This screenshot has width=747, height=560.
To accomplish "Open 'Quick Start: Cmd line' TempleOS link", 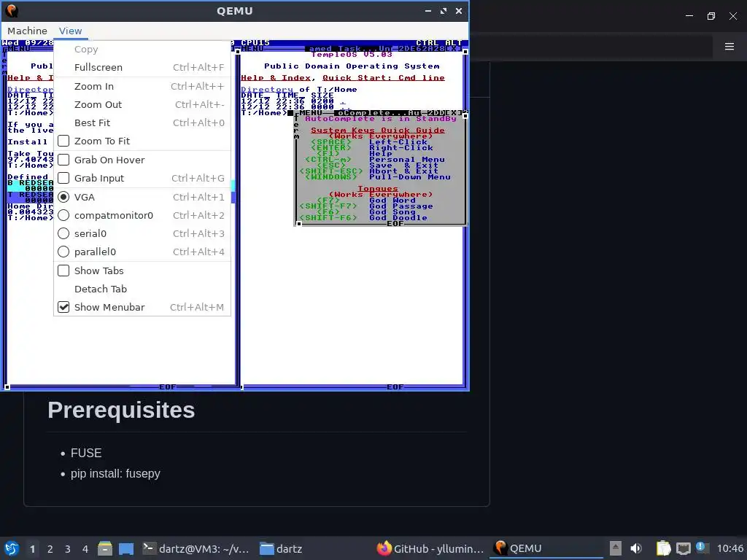I will [384, 77].
